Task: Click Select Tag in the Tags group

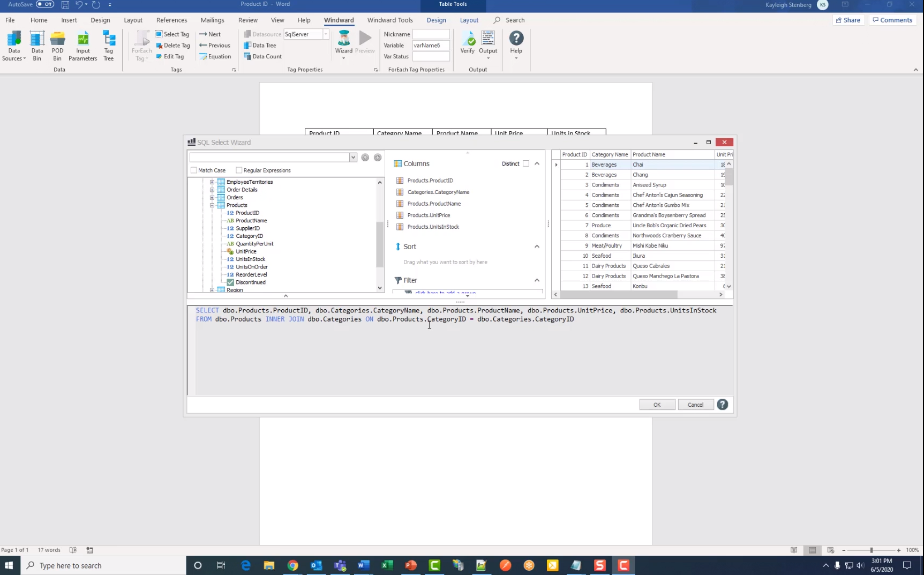Action: click(172, 34)
